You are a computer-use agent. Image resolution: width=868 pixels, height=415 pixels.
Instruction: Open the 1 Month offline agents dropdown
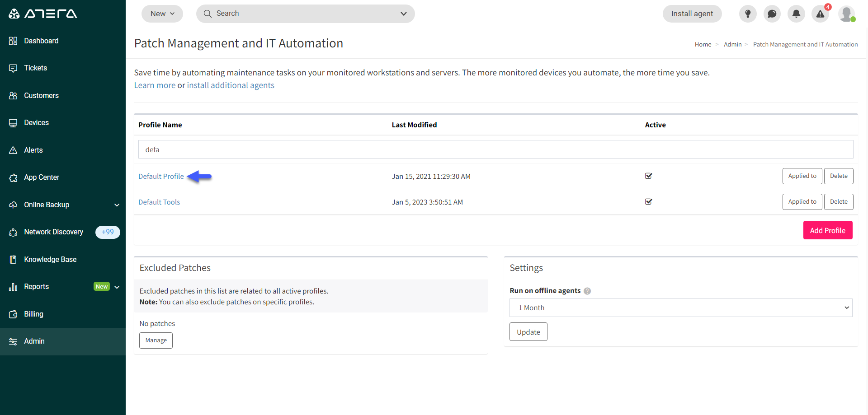(680, 308)
